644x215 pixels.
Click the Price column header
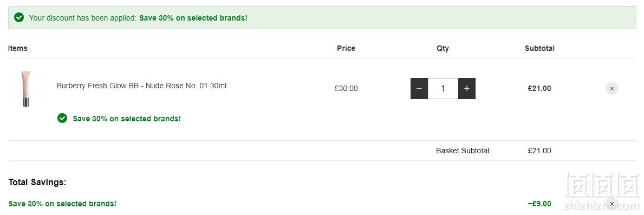[346, 48]
